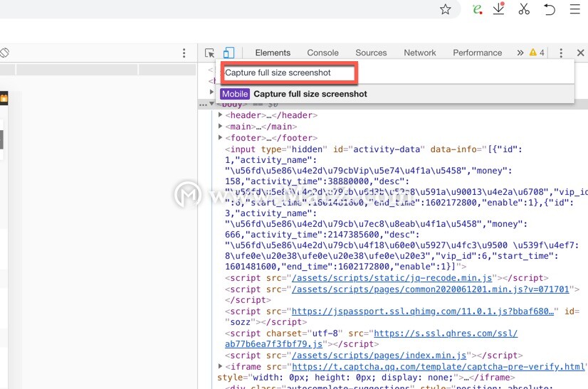Open the green e extension icon

click(x=477, y=9)
